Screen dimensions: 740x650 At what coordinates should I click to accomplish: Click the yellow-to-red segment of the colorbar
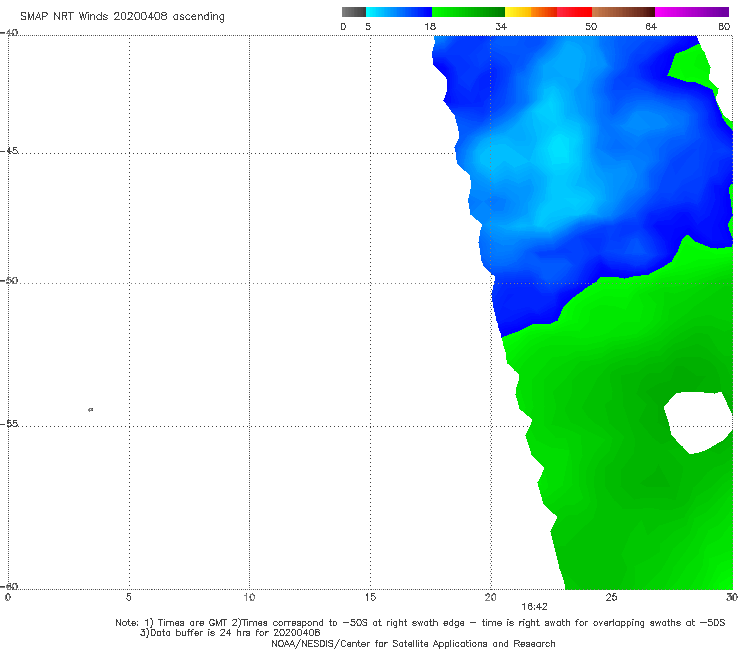(548, 12)
